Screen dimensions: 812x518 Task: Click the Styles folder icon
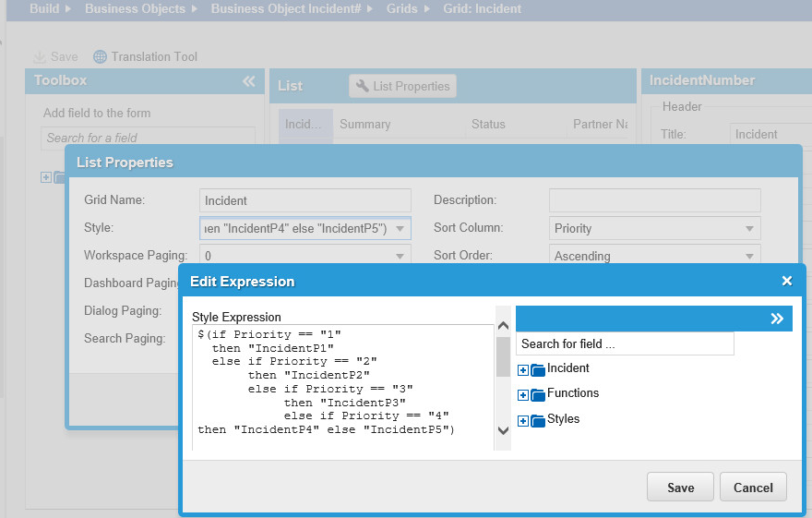[x=538, y=421]
